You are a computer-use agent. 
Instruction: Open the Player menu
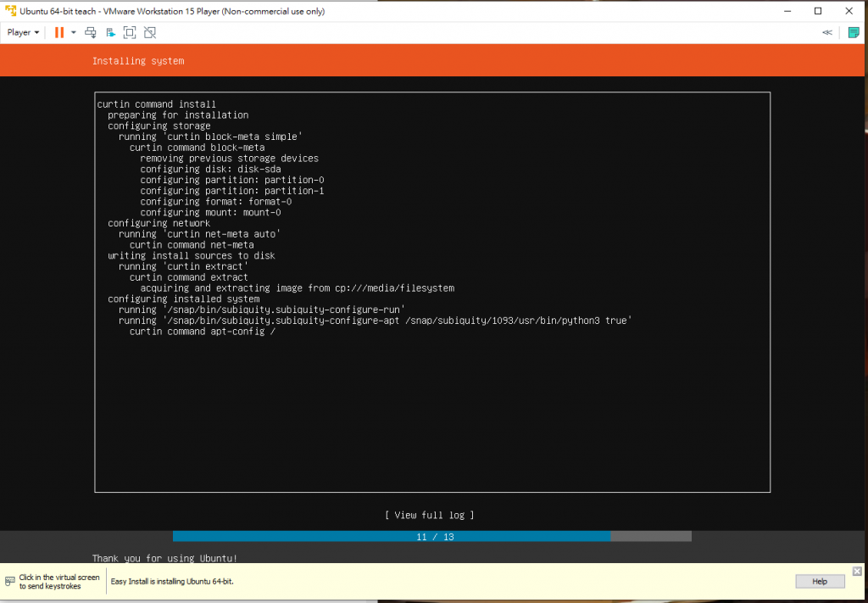23,33
